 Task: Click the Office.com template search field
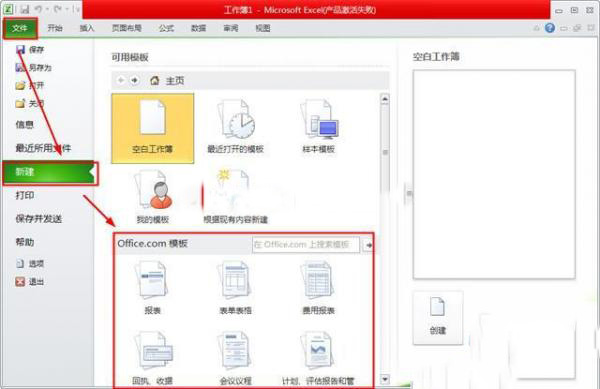306,245
